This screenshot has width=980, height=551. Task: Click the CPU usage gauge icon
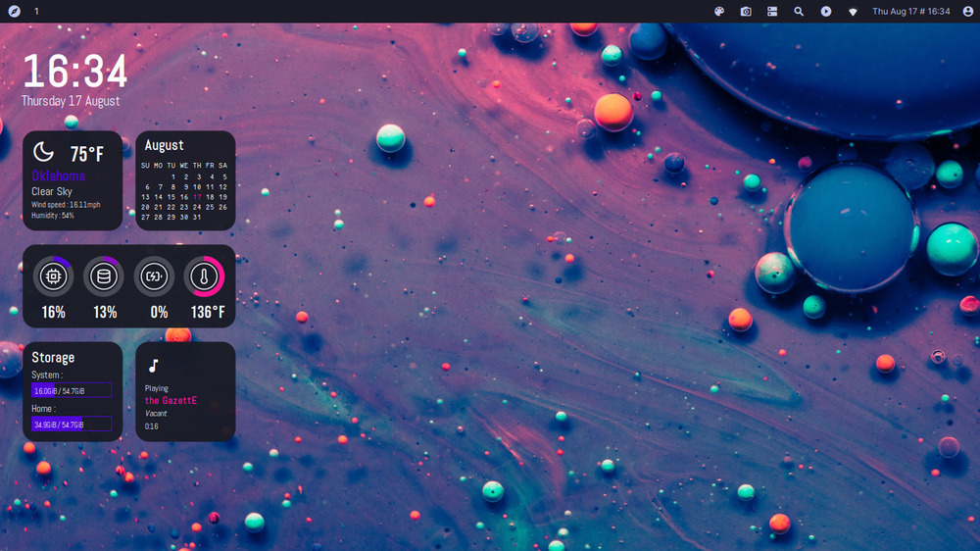53,277
